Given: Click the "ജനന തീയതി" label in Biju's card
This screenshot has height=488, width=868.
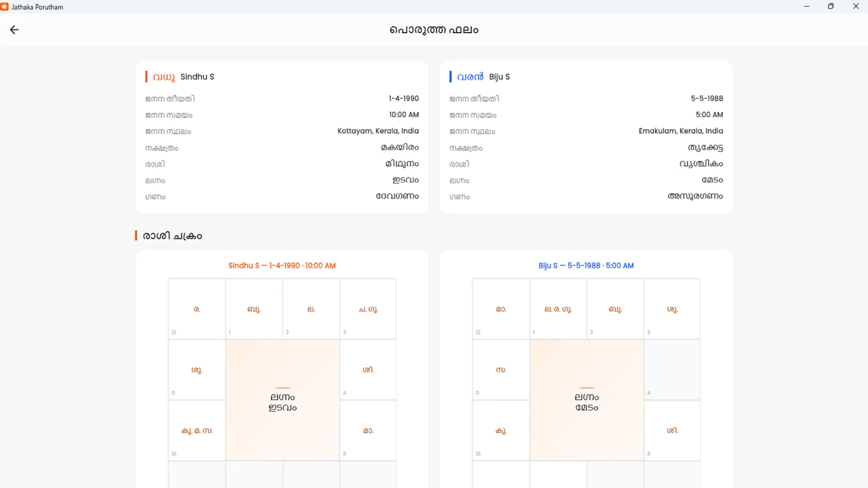Looking at the screenshot, I should tap(474, 99).
